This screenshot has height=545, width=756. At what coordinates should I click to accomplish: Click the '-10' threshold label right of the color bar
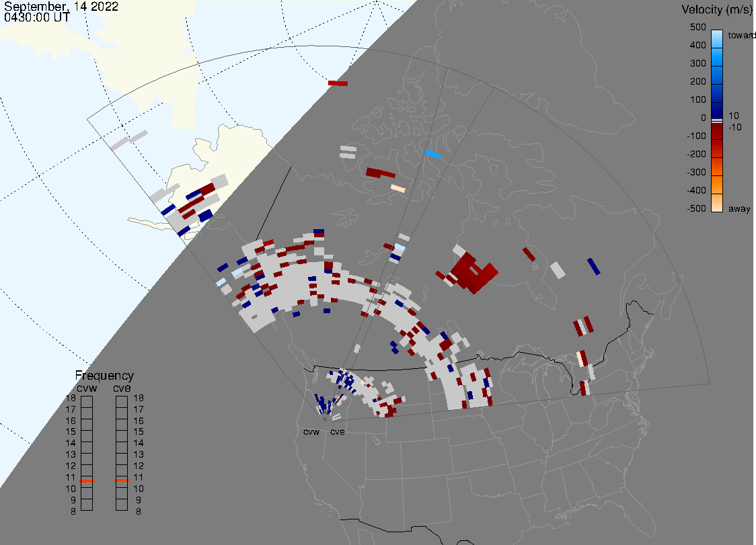pos(734,127)
